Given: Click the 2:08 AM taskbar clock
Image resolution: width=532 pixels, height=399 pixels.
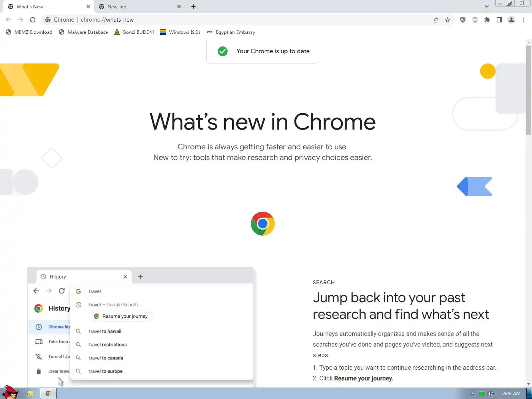Looking at the screenshot, I should pos(511,394).
